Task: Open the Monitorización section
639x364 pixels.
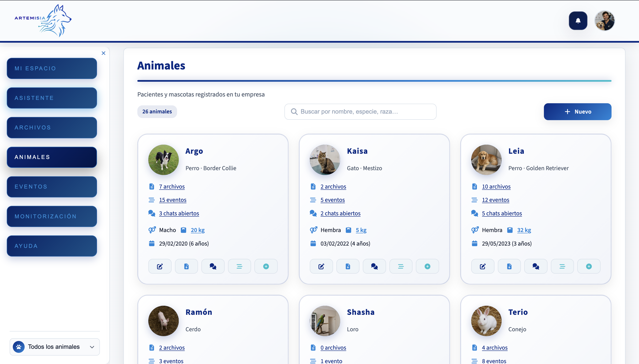Action: [52, 216]
